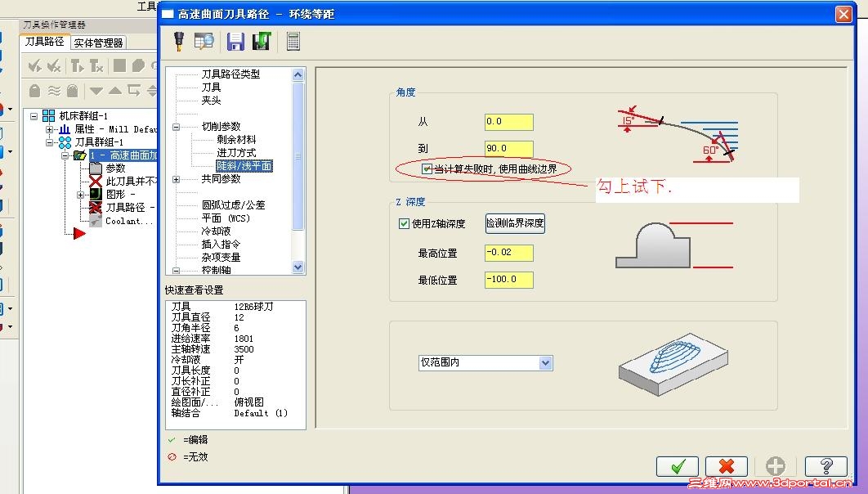
Task: Click the 图形 geometry icon in operations tree
Action: 96,194
